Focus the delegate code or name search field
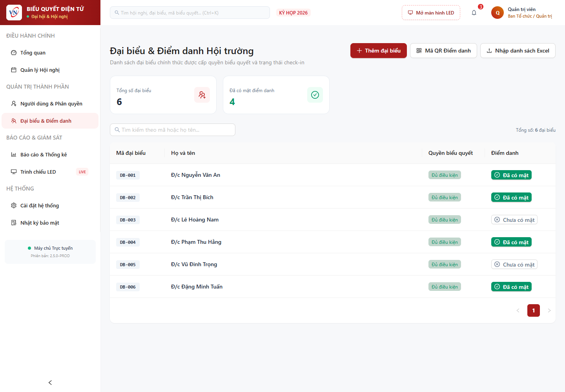The height and width of the screenshot is (392, 565). tap(173, 130)
